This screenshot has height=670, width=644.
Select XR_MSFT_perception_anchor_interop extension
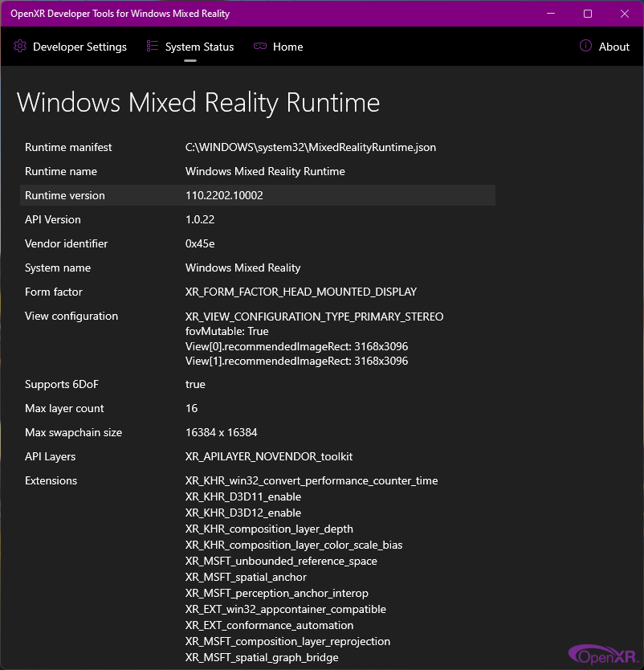click(277, 594)
